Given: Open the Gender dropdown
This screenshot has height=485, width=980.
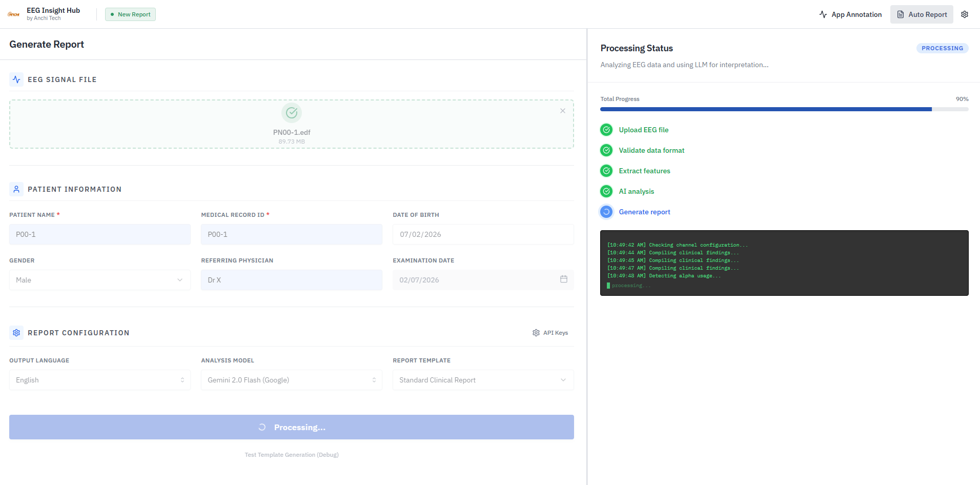Looking at the screenshot, I should [x=100, y=280].
